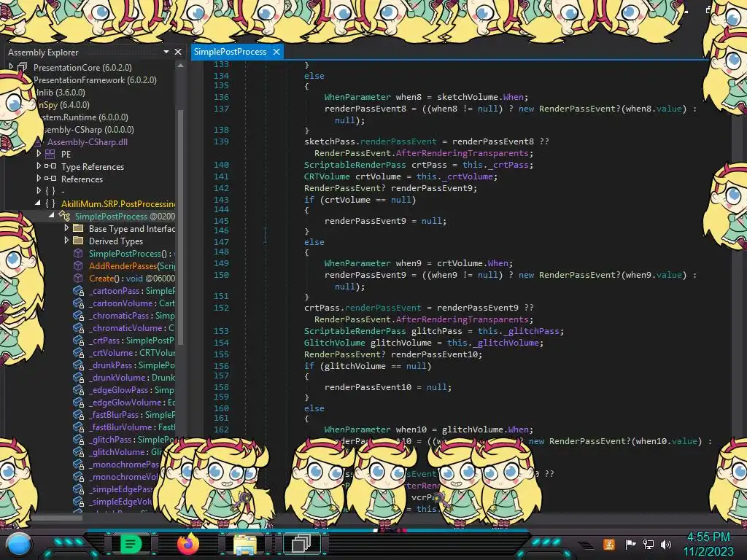Click the GlitchVolume type on line 154
747x560 pixels.
[x=334, y=343]
